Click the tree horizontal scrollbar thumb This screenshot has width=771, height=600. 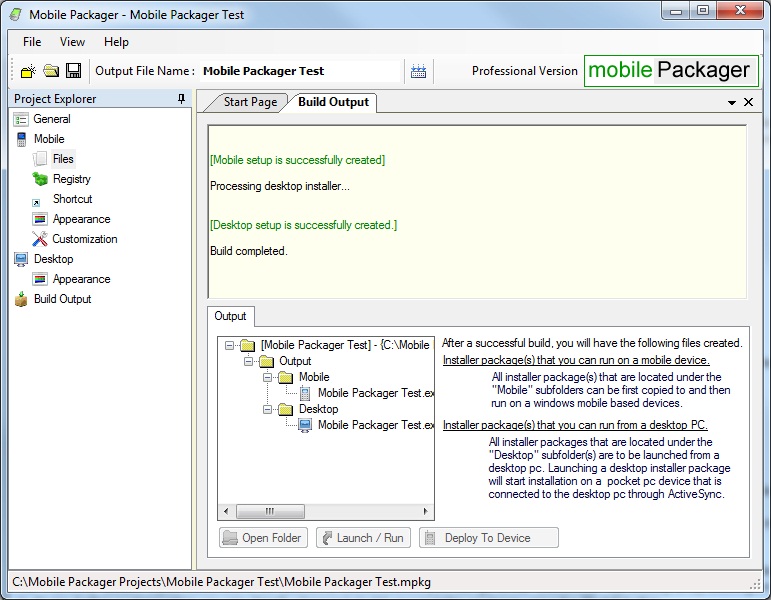pos(270,511)
